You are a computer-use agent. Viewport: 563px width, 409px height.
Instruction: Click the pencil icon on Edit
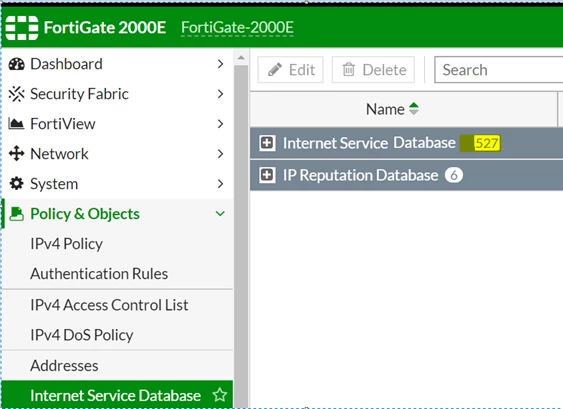pos(275,70)
